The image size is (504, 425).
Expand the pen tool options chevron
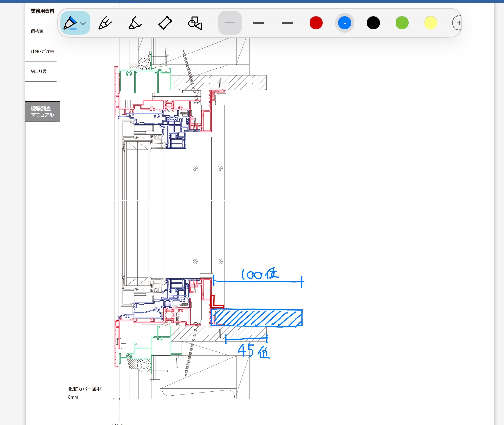pos(83,23)
